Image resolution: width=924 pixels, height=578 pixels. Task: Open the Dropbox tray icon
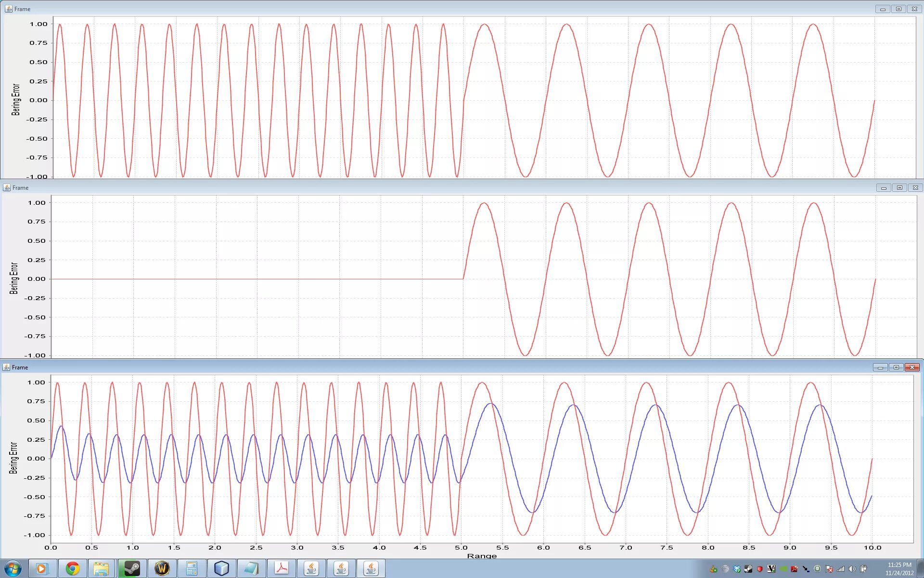tap(737, 569)
